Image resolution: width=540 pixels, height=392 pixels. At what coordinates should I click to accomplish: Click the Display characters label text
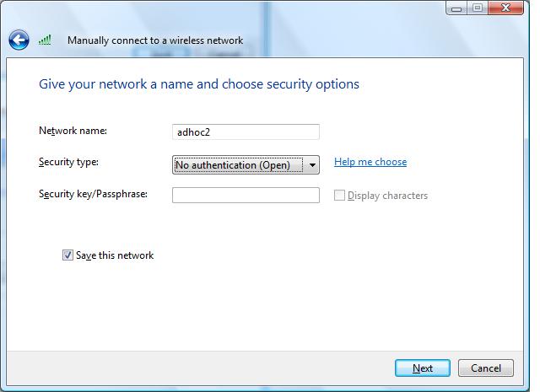pyautogui.click(x=387, y=196)
